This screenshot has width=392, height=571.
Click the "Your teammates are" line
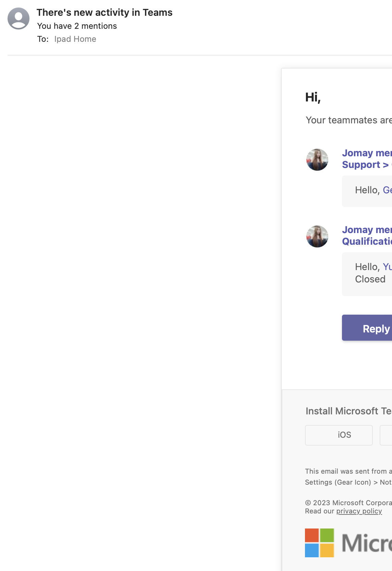coord(348,120)
